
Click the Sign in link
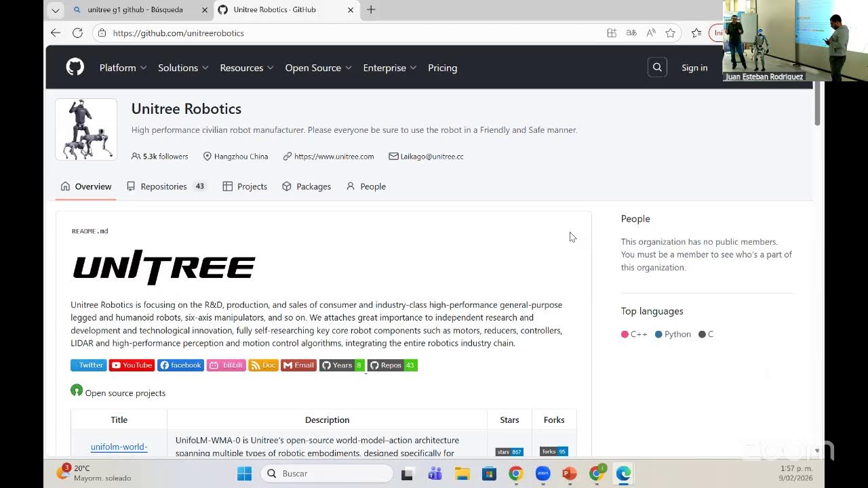(x=694, y=68)
